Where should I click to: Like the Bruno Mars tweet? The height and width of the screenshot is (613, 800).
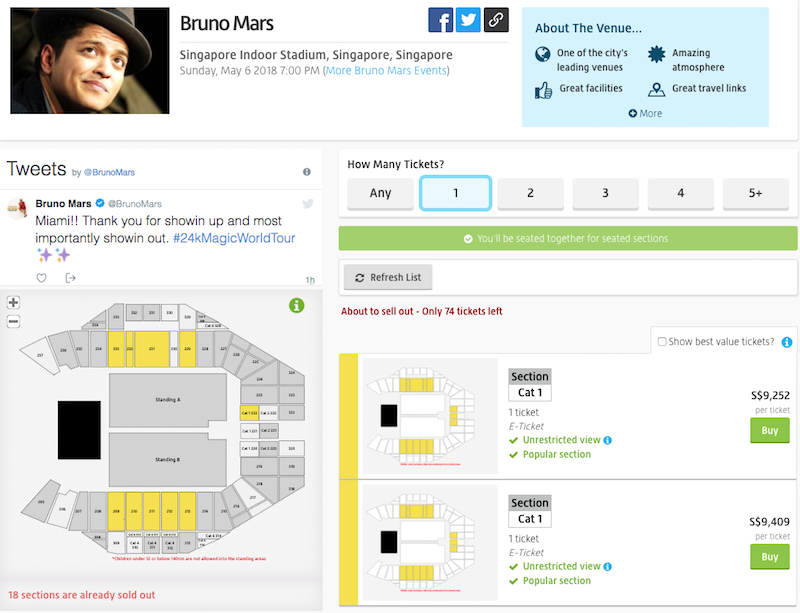41,278
